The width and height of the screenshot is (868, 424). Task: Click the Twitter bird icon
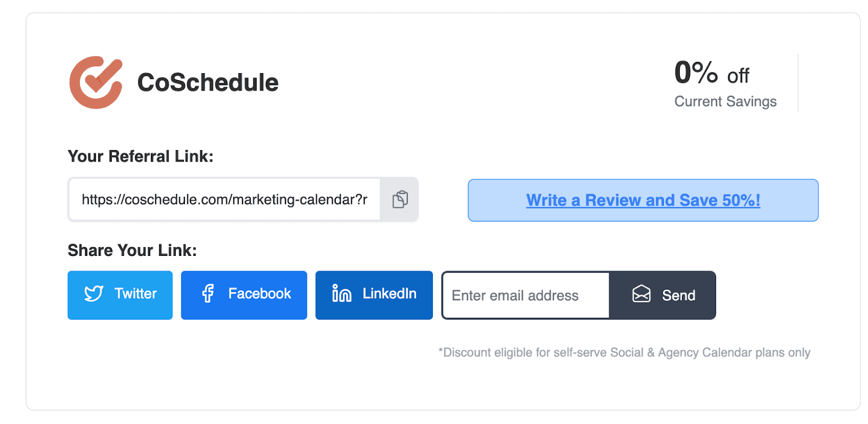click(94, 294)
